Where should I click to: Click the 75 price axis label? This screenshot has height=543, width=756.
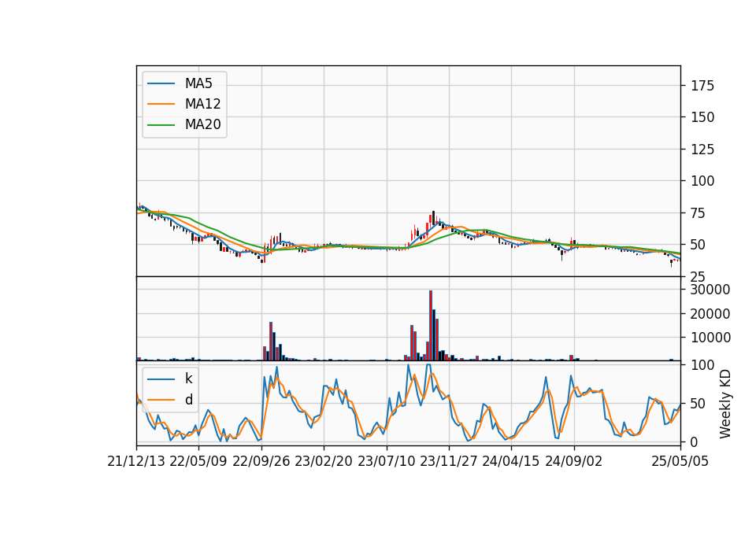pyautogui.click(x=699, y=213)
